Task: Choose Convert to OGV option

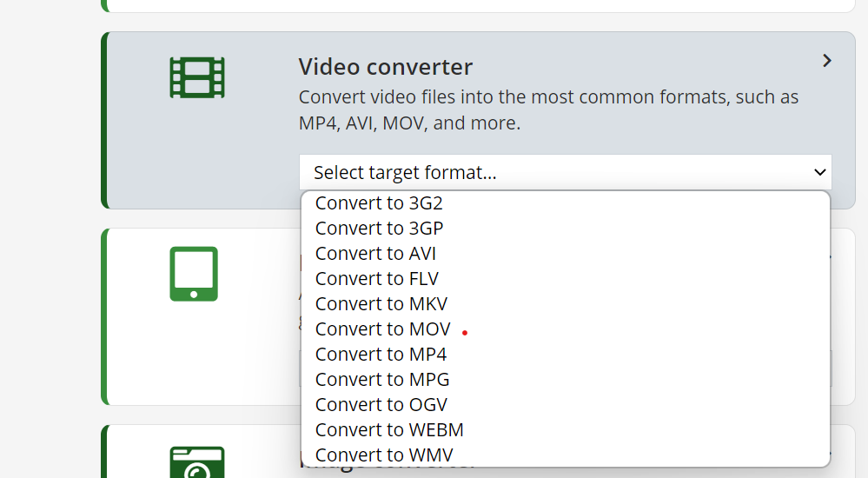Action: click(x=565, y=404)
